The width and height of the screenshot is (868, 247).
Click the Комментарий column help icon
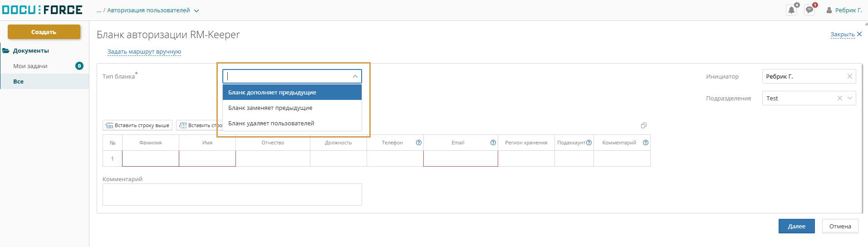coord(646,143)
